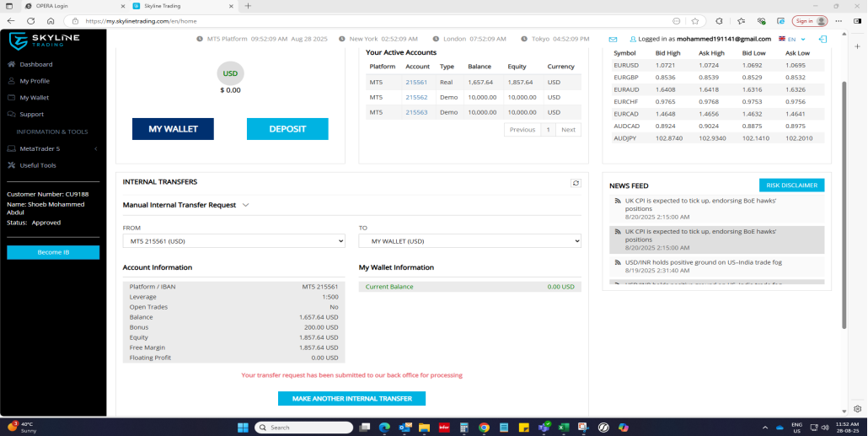The image size is (868, 436).
Task: Click the green USD currency circle
Action: [x=230, y=73]
